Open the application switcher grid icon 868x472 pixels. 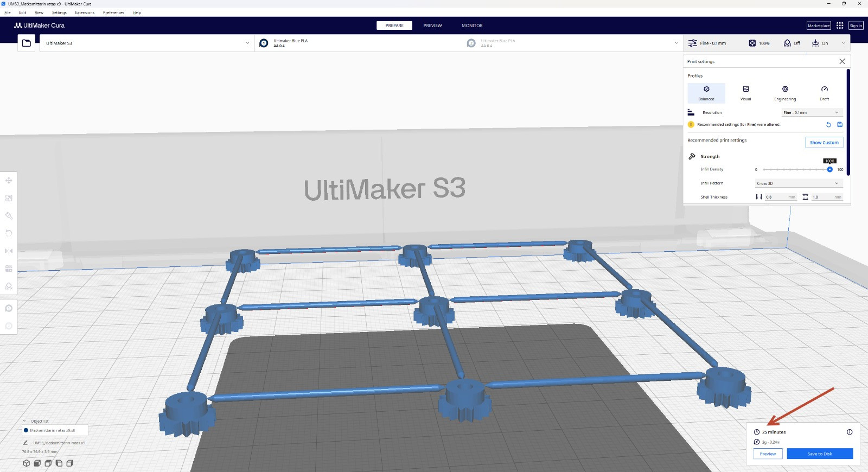coord(840,25)
